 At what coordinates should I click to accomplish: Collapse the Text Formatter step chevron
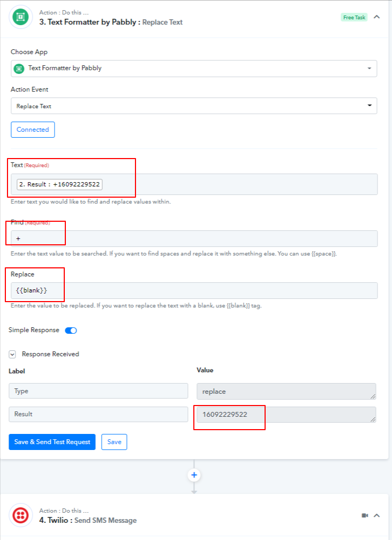pyautogui.click(x=377, y=17)
